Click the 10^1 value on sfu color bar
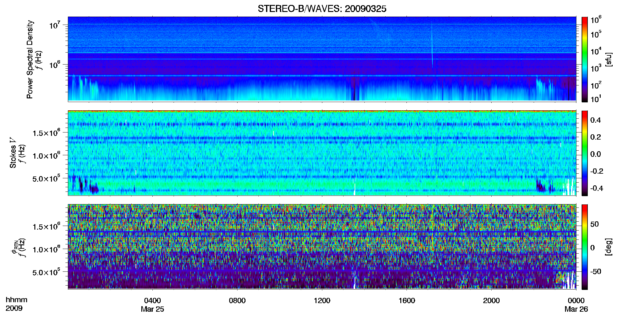Screen dimensions: 644x332 596,99
